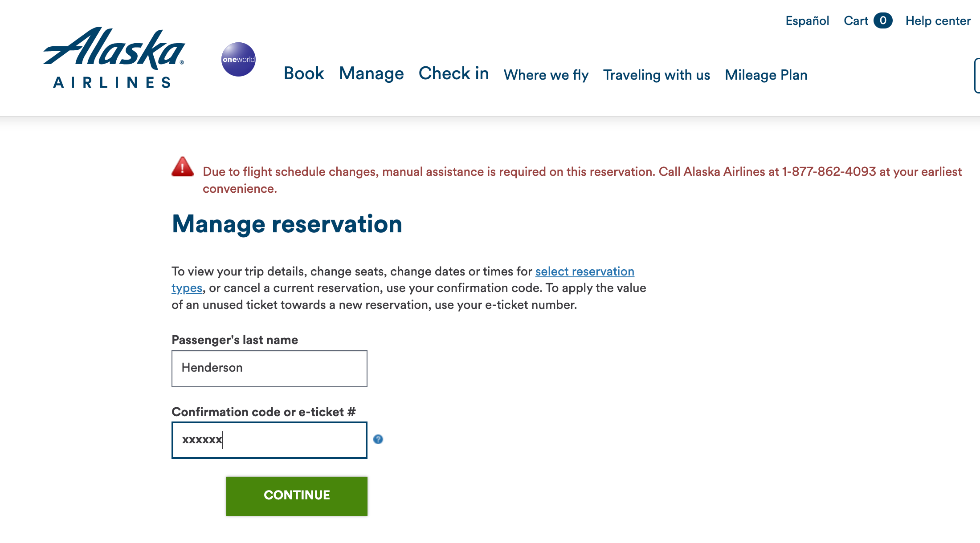Switch the site language to Español
This screenshot has width=980, height=543.
(x=807, y=20)
